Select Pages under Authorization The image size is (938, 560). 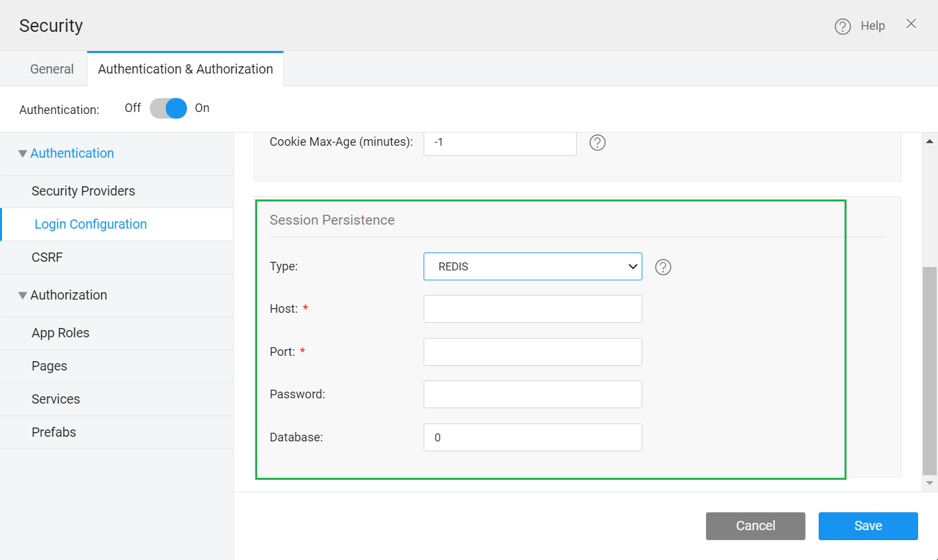click(49, 366)
